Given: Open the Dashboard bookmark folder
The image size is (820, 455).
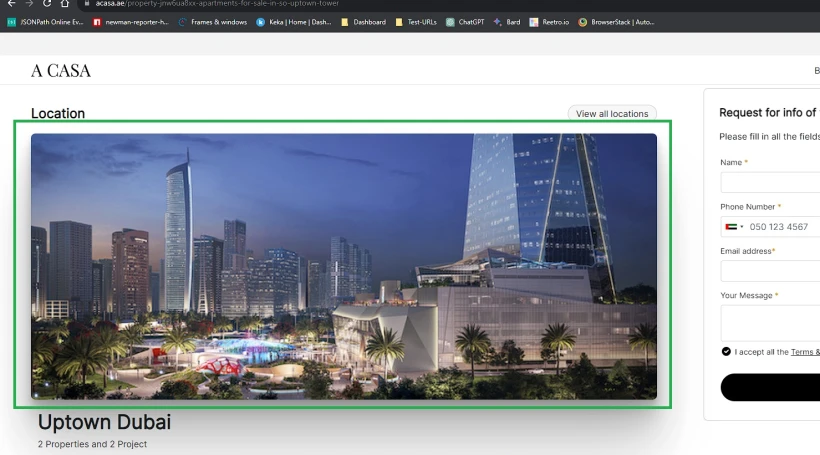Looking at the screenshot, I should point(363,22).
